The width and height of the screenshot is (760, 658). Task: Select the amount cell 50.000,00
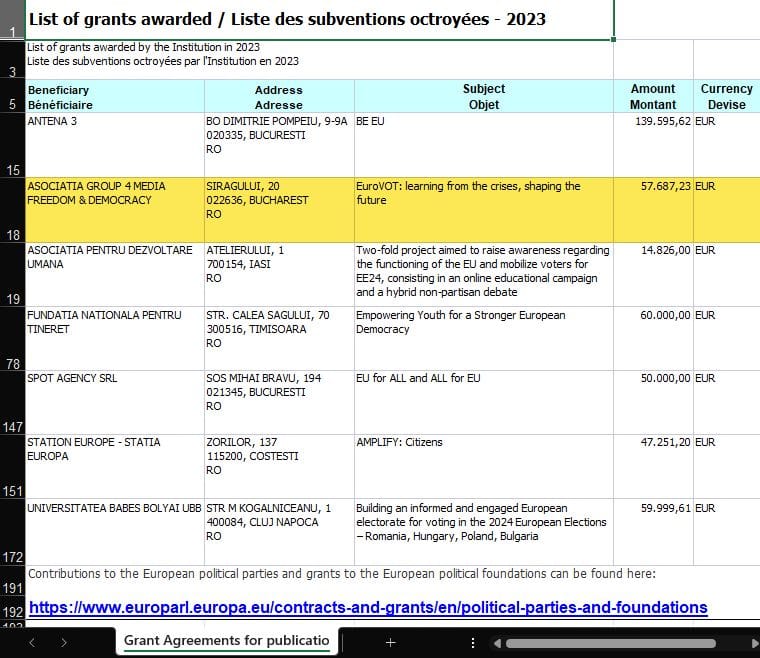pos(653,403)
